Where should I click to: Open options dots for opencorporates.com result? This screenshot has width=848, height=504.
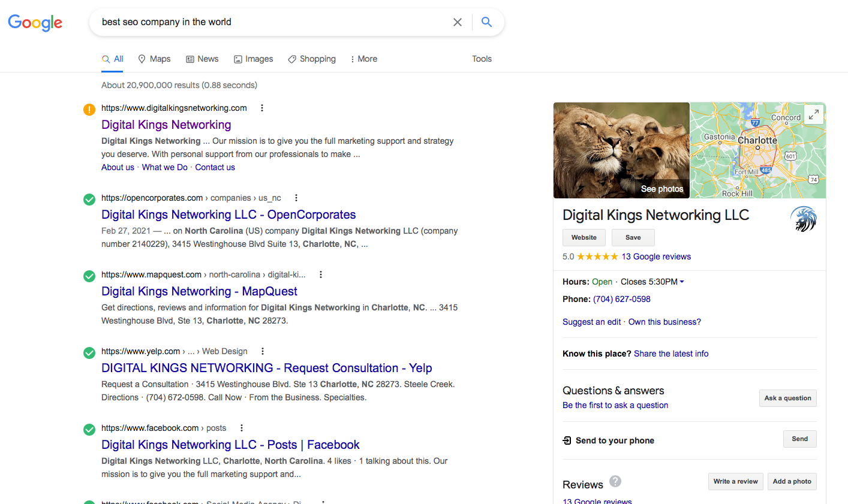[296, 198]
